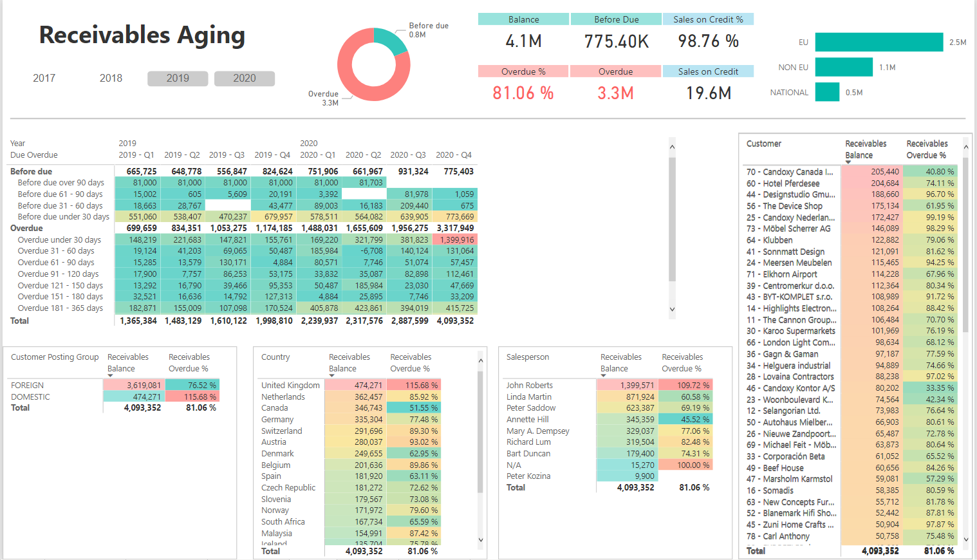The height and width of the screenshot is (560, 977).
Task: Collapse the Overdue group in the matrix
Action: 26,228
